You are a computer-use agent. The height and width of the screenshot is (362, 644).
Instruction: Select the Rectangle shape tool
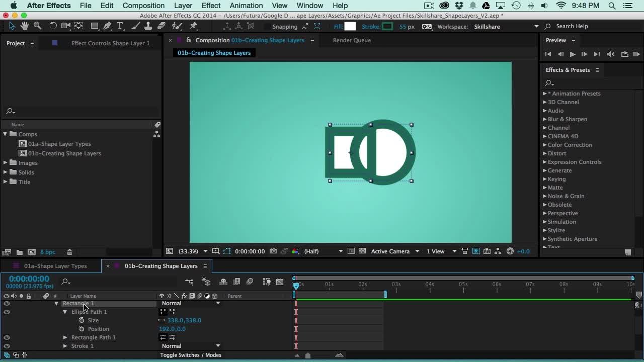click(x=94, y=26)
